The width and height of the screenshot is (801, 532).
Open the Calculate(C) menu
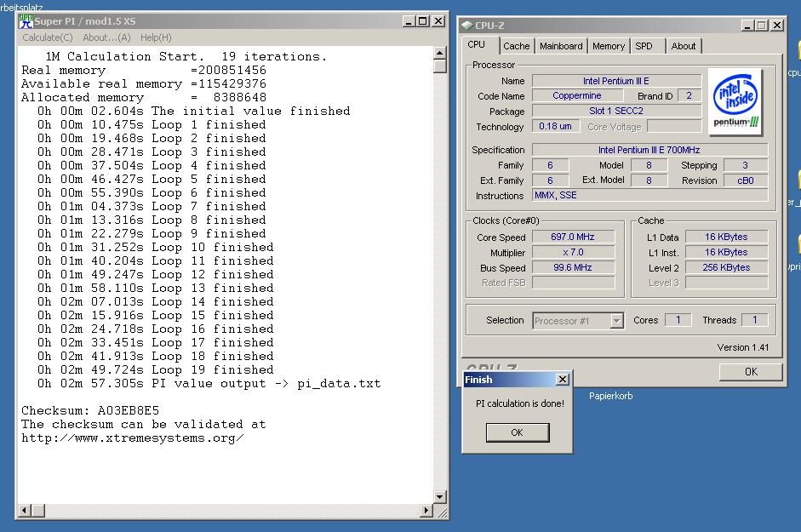(48, 37)
